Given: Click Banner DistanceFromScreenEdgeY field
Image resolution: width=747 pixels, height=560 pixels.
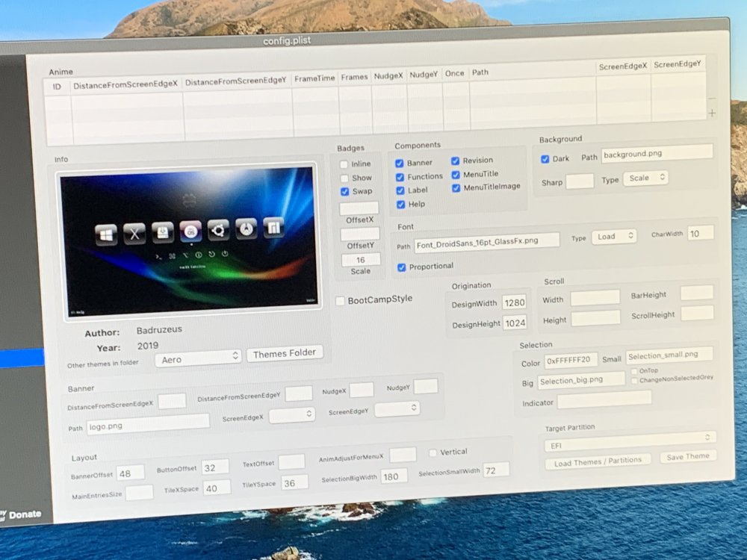Looking at the screenshot, I should pyautogui.click(x=299, y=393).
